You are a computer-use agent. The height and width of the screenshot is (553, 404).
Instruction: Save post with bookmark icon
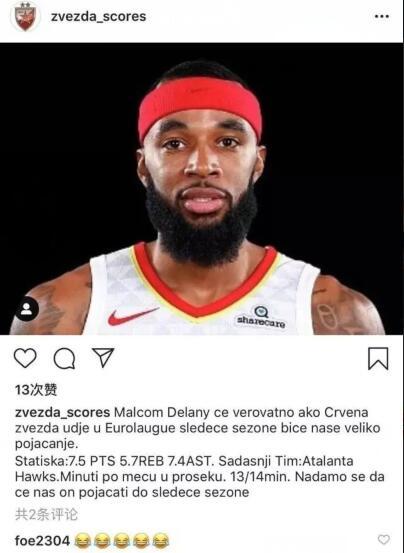378,358
